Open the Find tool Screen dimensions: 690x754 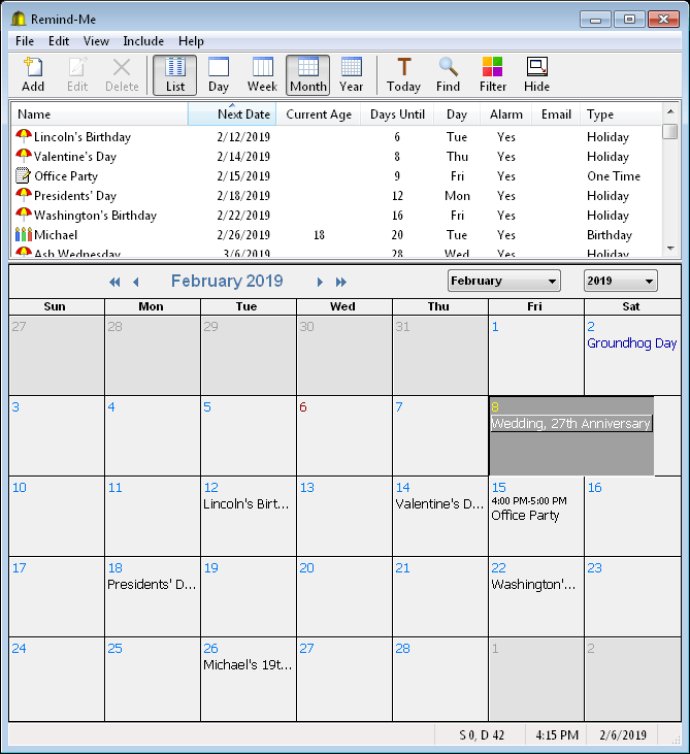click(x=448, y=75)
